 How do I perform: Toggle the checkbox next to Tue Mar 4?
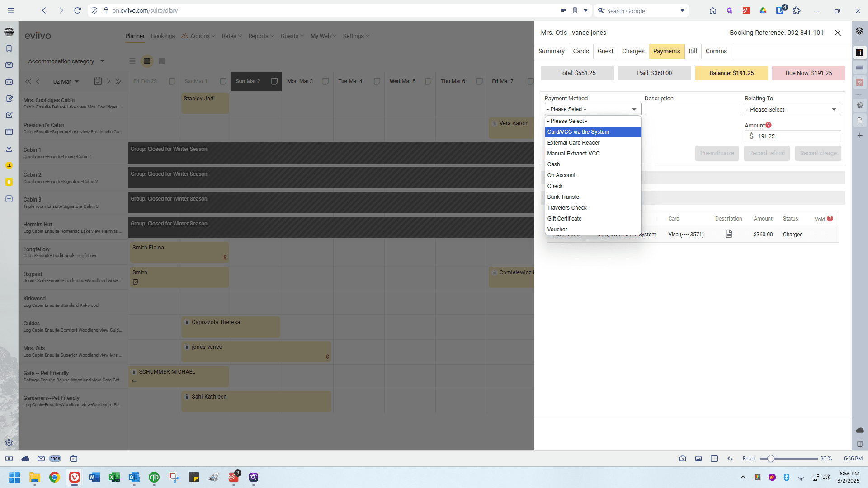pos(377,81)
